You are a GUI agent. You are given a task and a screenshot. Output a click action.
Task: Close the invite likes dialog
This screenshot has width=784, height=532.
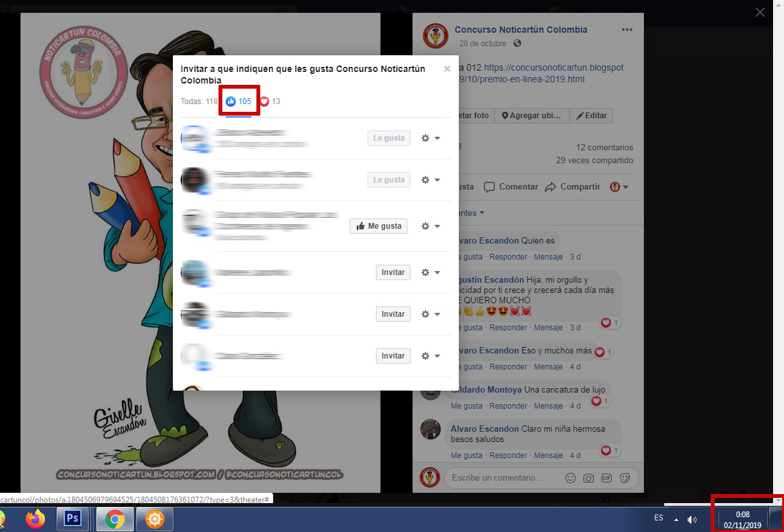(447, 69)
